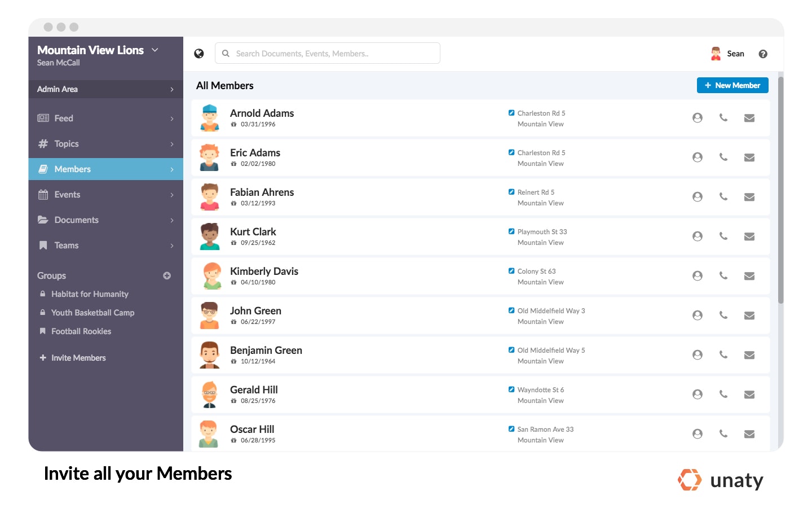Call Kurt Clark via phone icon

(x=723, y=237)
